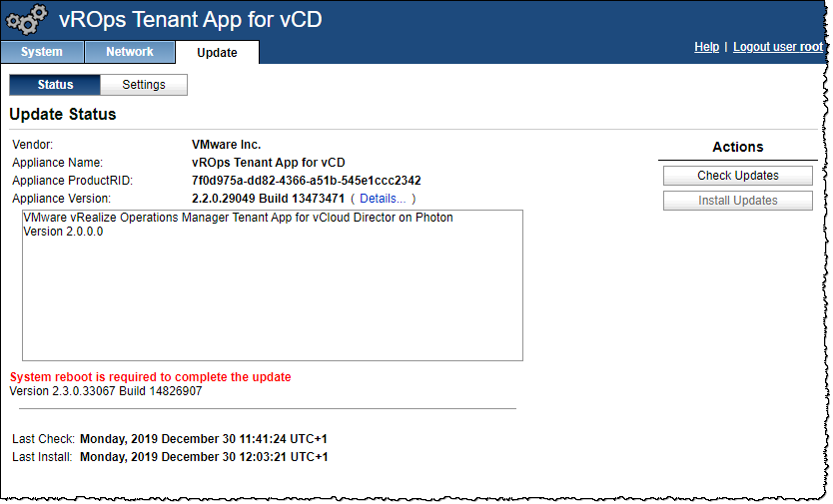Click the Install Updates button
The image size is (833, 504).
[x=737, y=201]
